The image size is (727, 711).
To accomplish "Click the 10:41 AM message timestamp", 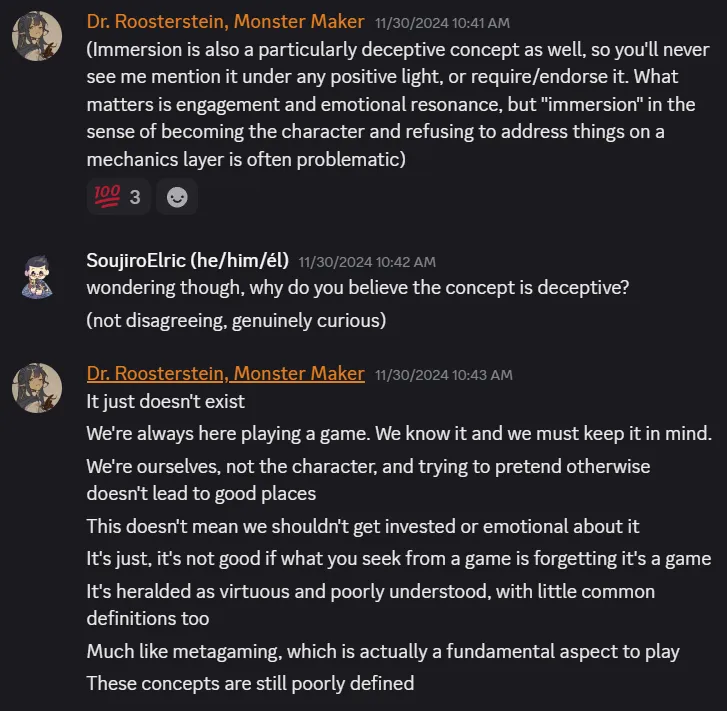I will [x=443, y=22].
